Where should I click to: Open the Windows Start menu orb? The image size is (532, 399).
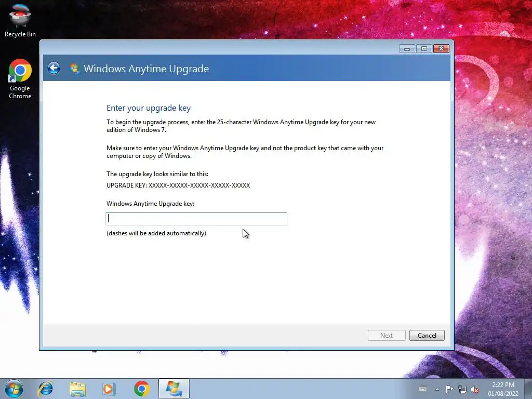(14, 389)
